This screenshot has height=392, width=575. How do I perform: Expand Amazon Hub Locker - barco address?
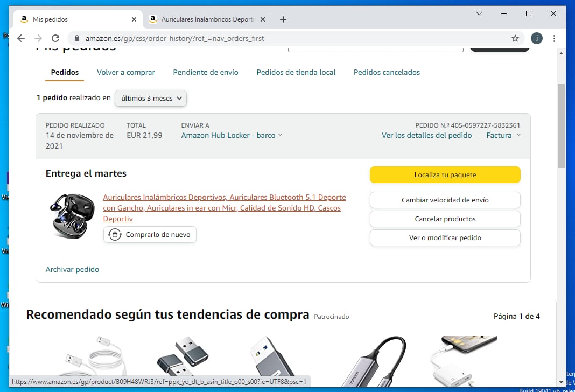(232, 135)
